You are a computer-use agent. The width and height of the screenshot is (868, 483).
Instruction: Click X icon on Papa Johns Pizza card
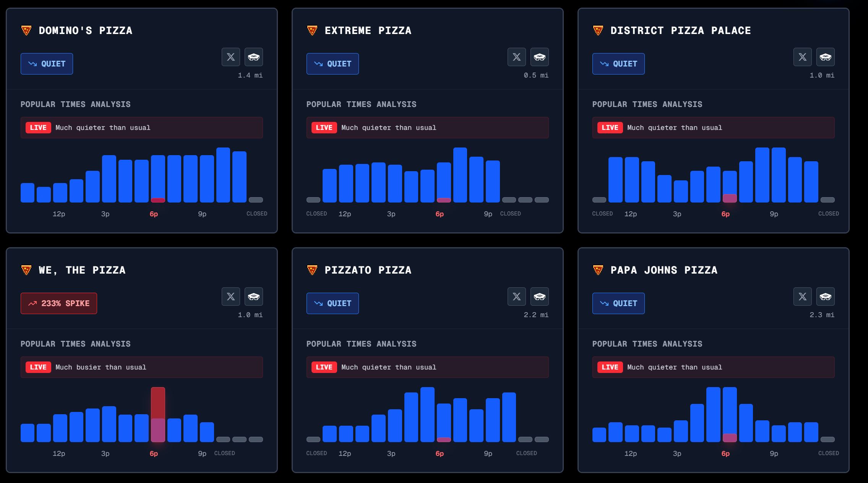click(x=802, y=297)
